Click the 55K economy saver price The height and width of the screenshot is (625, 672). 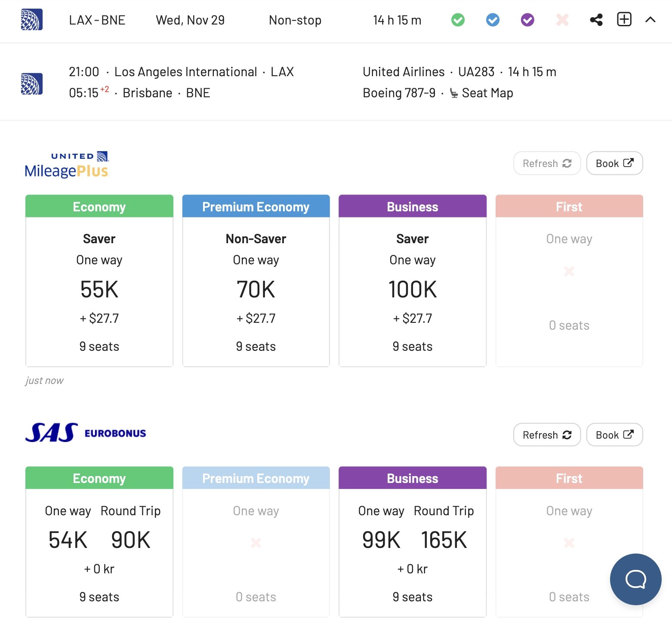tap(99, 289)
